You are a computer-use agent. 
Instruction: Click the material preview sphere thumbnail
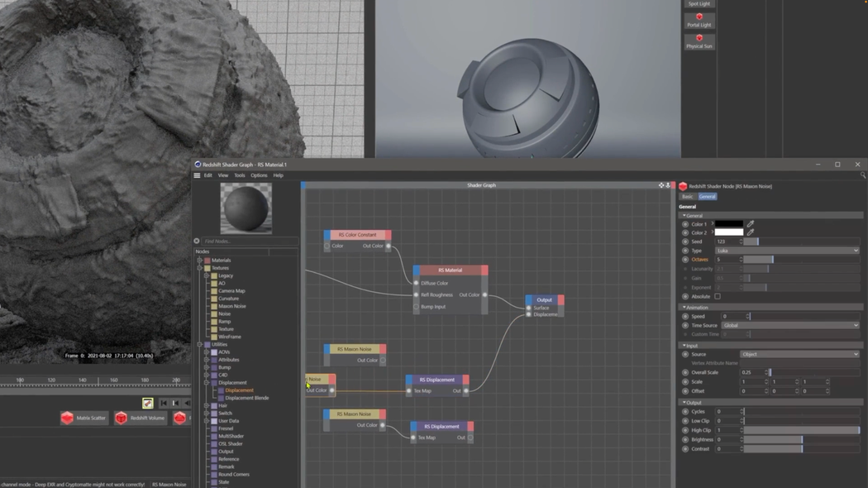tap(245, 209)
